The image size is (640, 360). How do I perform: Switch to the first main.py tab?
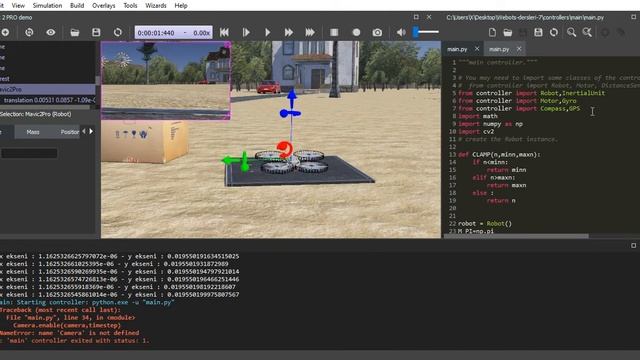(x=457, y=49)
